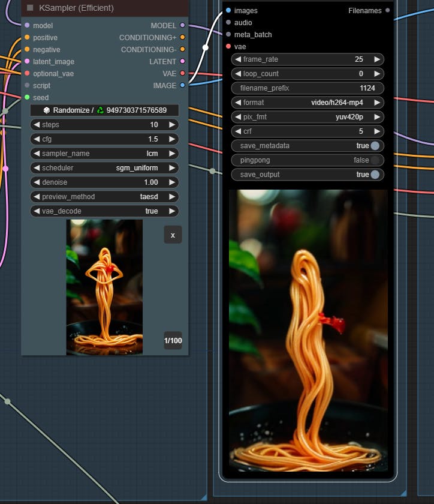The image size is (434, 504).
Task: Decrease the frame_rate value with left arrow
Action: [238, 59]
